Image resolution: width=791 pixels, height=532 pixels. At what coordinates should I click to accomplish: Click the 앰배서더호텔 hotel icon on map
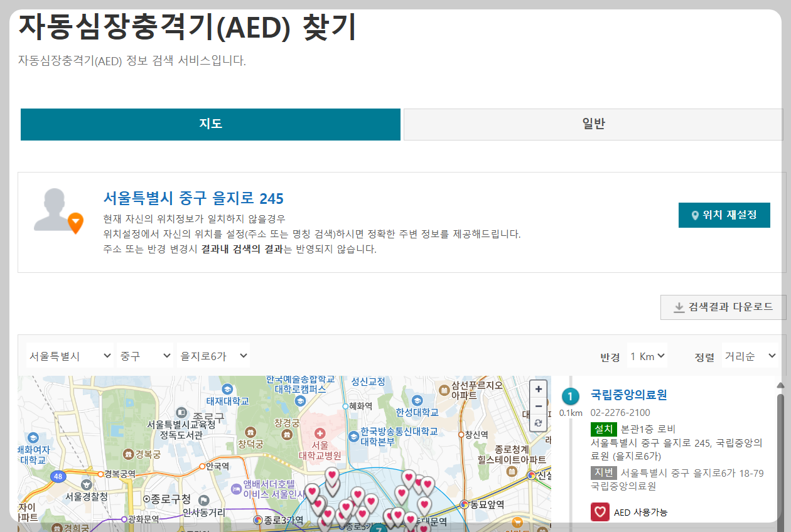tap(236, 487)
